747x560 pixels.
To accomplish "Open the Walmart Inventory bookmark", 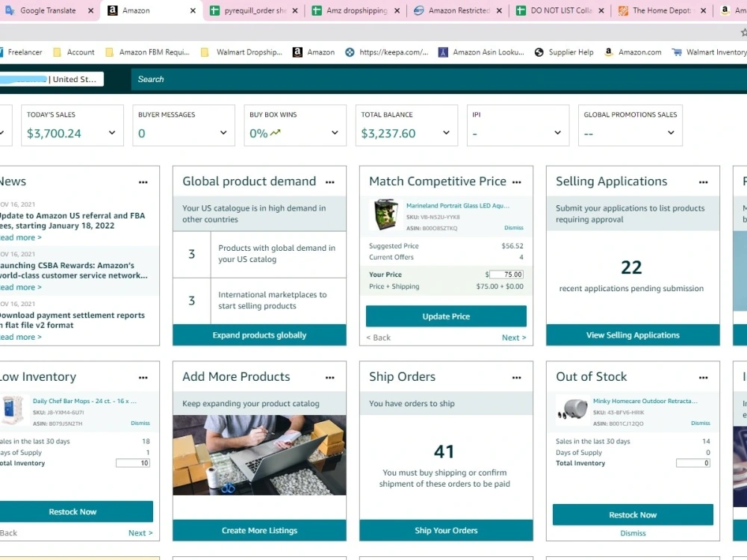I will 709,52.
